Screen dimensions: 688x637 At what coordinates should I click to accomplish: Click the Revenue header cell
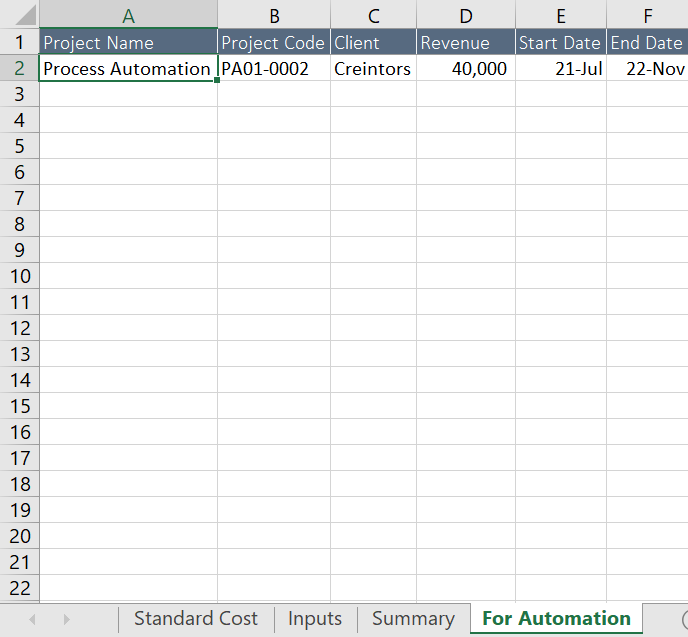[x=466, y=42]
